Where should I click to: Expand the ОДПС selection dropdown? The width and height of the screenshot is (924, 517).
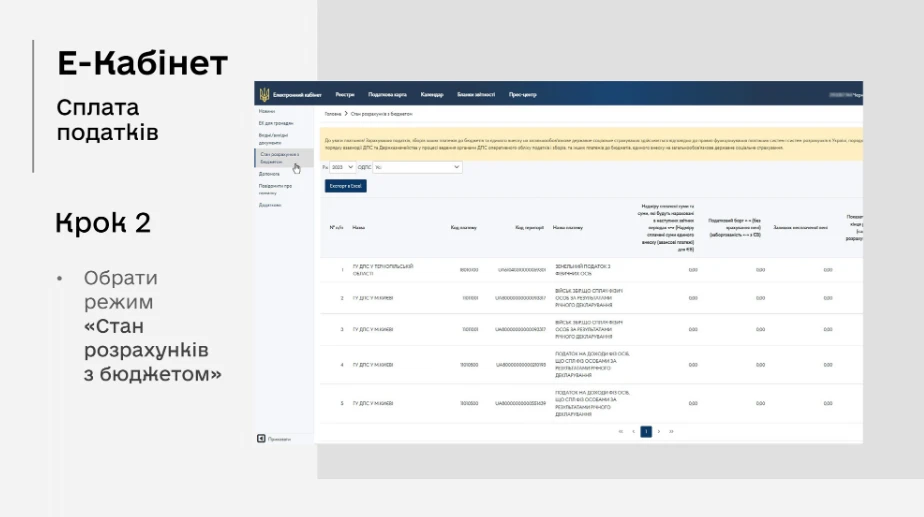tap(417, 167)
